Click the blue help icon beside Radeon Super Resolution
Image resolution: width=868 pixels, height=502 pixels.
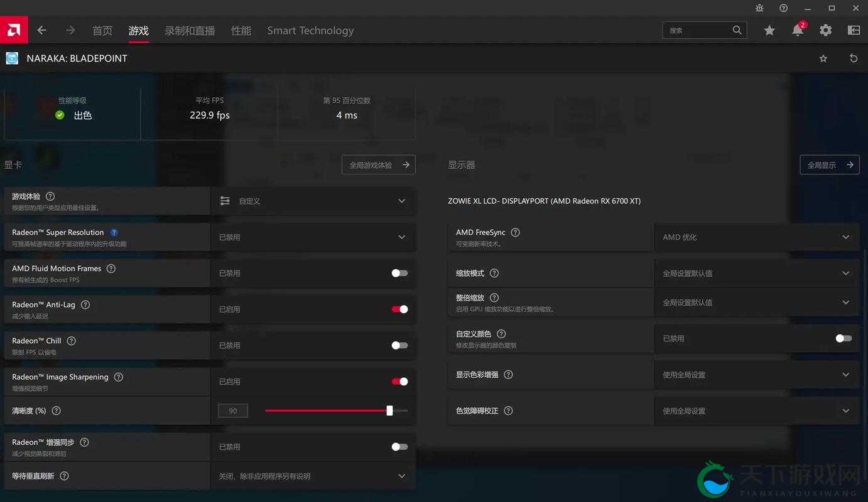(114, 232)
